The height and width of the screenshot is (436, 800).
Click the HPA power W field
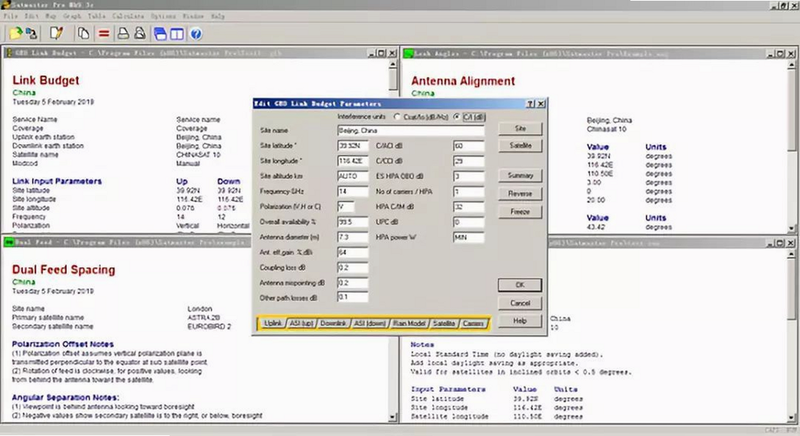pyautogui.click(x=468, y=237)
